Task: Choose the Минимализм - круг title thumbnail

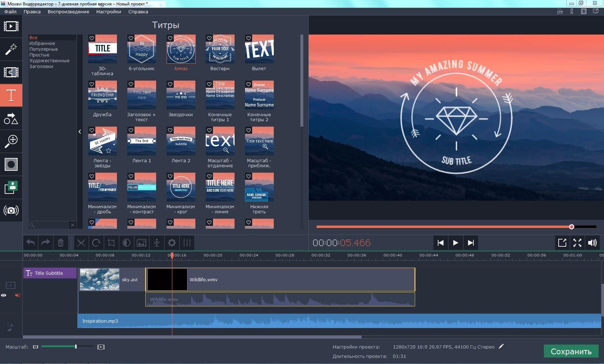Action: (181, 187)
